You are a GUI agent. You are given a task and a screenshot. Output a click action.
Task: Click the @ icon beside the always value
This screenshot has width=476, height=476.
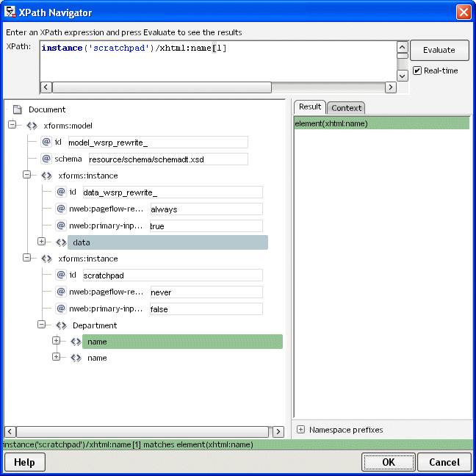click(61, 209)
